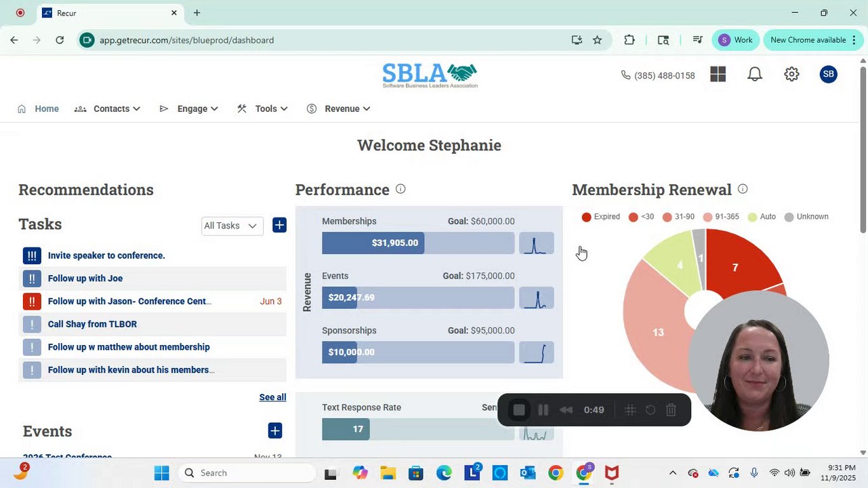868x488 pixels.
Task: Click the New Chrome available button
Action: 812,40
